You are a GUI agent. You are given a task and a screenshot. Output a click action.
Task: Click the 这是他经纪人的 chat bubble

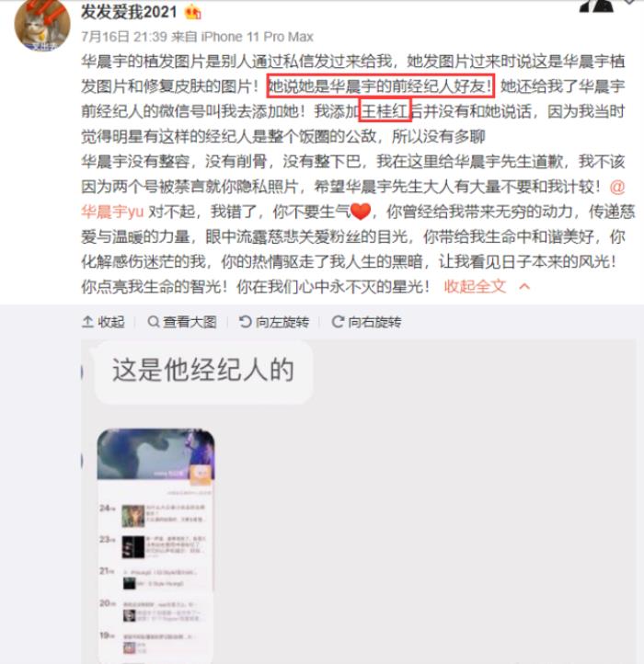point(203,371)
